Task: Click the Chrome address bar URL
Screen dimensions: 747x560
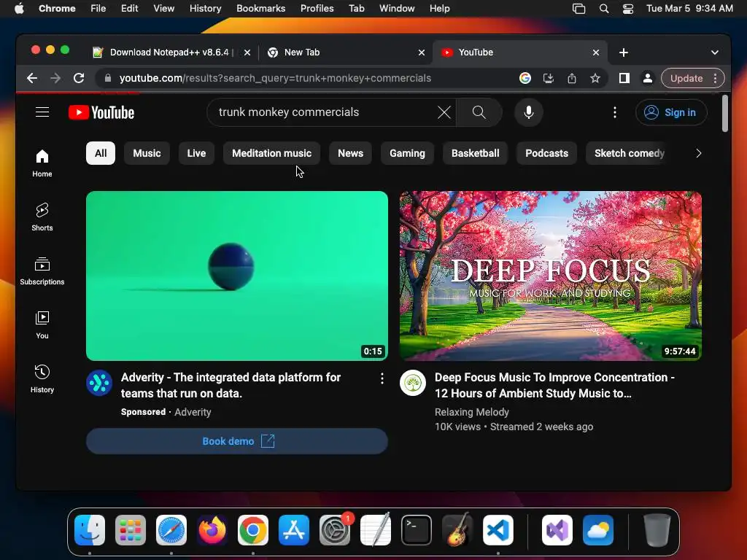Action: point(275,78)
